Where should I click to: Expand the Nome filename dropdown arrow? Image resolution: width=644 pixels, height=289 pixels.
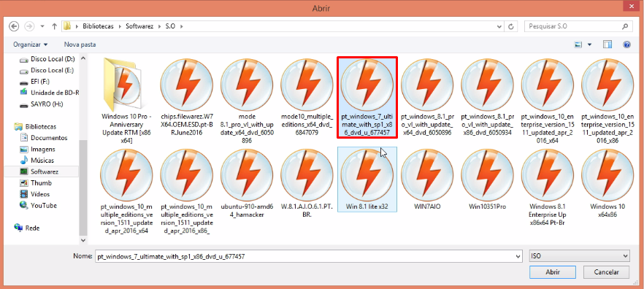(x=518, y=256)
